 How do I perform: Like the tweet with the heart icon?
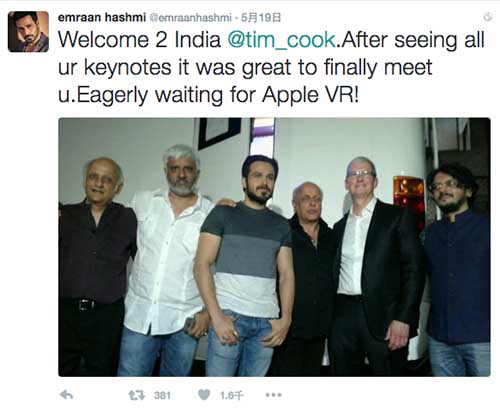point(204,395)
